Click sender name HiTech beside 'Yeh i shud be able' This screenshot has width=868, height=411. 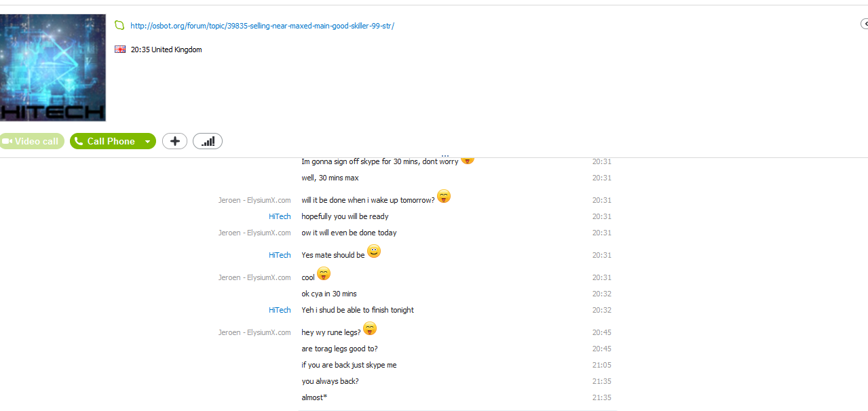280,310
